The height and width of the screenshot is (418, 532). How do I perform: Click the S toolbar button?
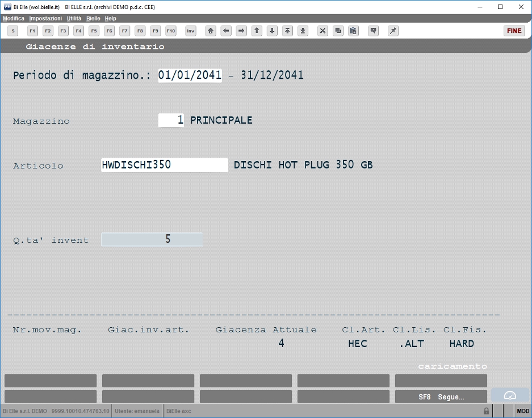(13, 31)
